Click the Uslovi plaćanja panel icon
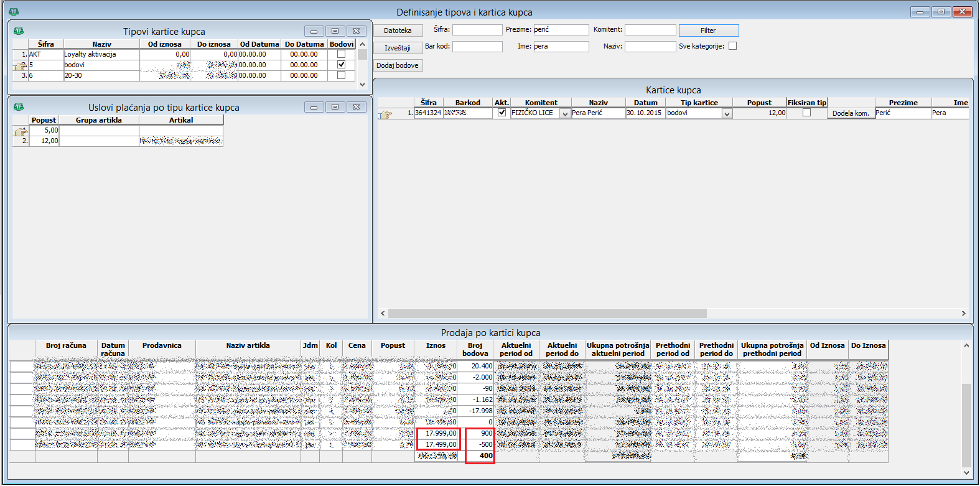The image size is (980, 486). 19,107
